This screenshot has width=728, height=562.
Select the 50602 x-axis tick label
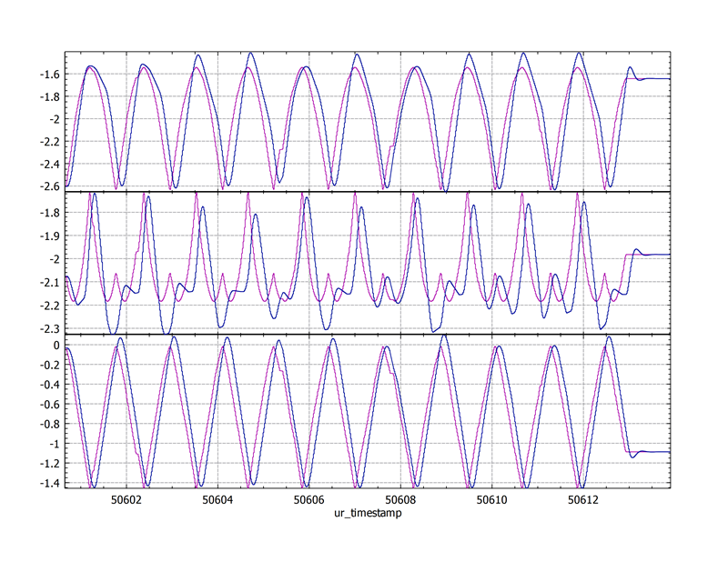[x=126, y=500]
